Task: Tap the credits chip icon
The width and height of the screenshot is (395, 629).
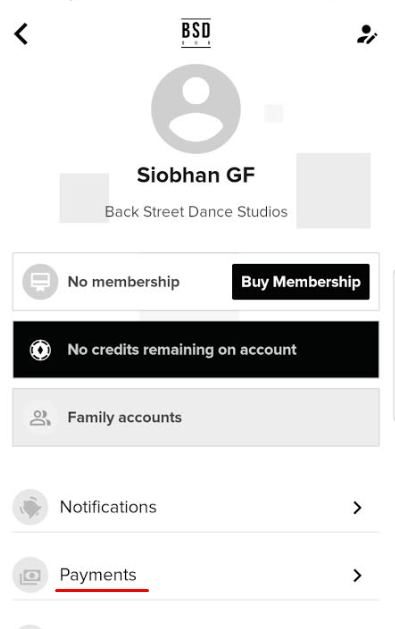Action: point(40,350)
